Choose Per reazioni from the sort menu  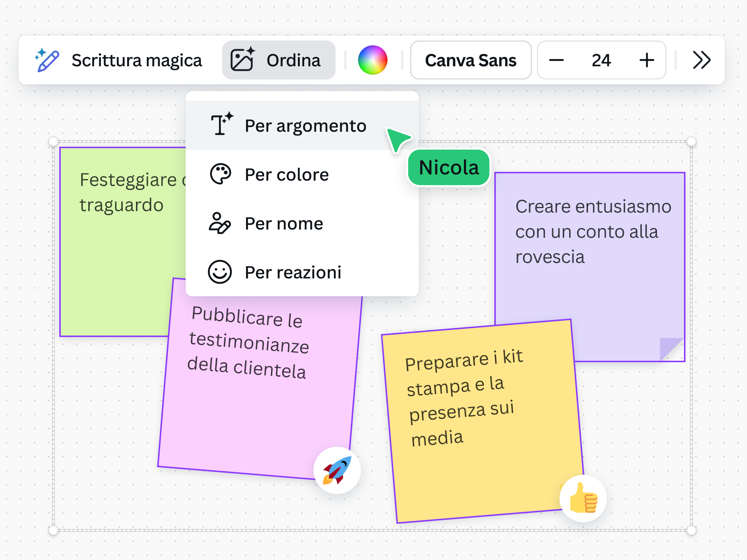click(x=292, y=272)
